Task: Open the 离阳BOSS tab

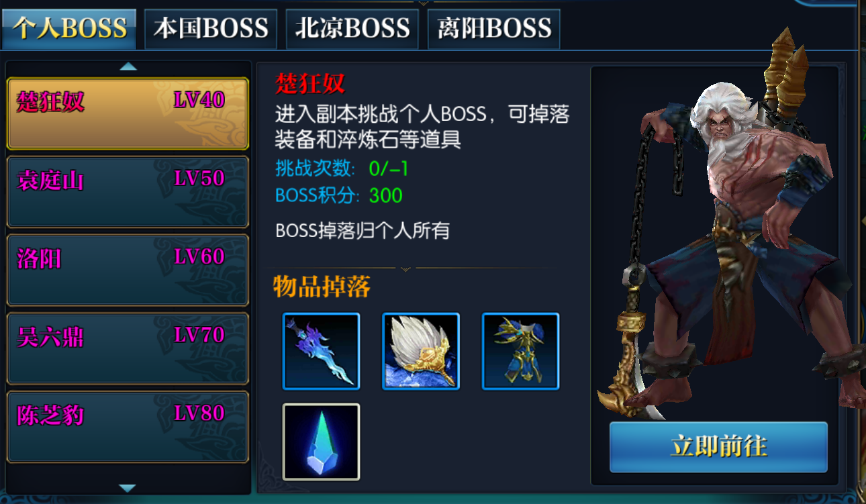Action: point(494,29)
